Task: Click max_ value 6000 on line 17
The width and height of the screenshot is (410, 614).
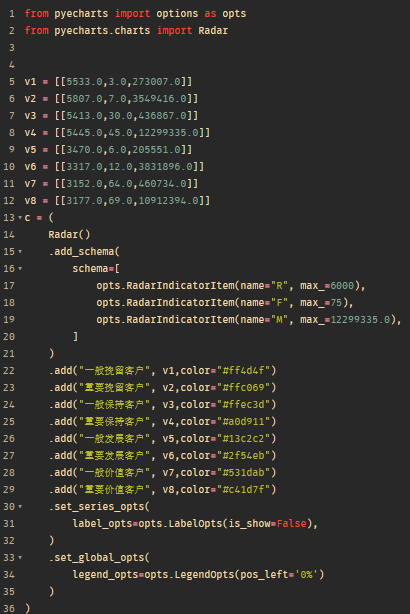Action: coord(342,285)
